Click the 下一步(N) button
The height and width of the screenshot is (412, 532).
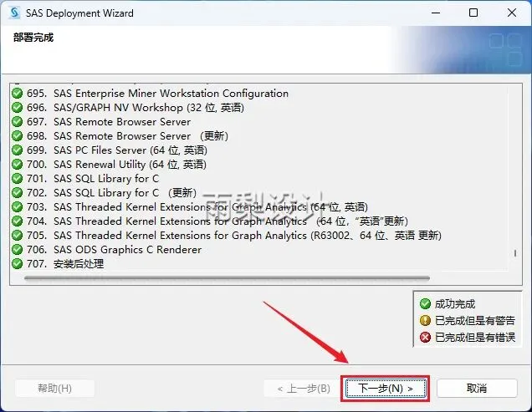(385, 389)
